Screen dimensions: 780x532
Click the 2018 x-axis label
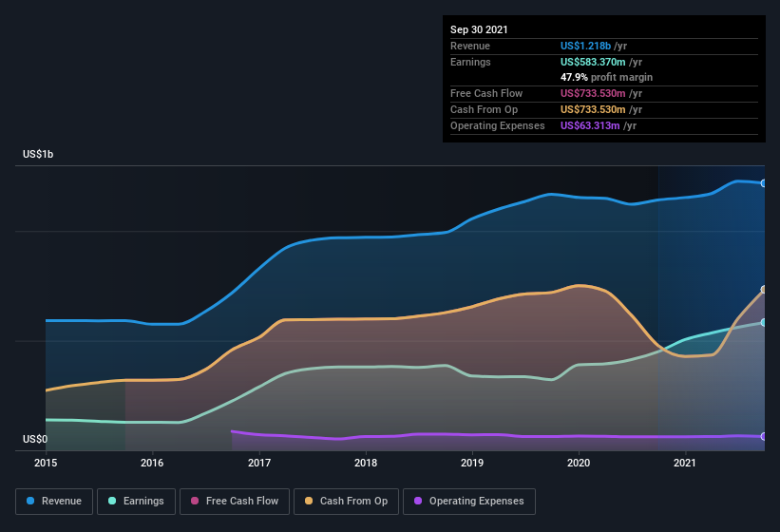(366, 463)
